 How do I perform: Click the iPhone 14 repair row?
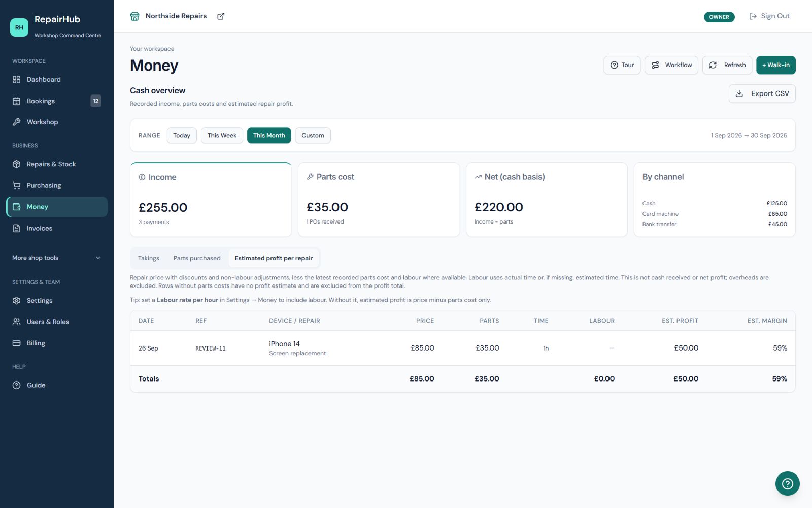(463, 348)
